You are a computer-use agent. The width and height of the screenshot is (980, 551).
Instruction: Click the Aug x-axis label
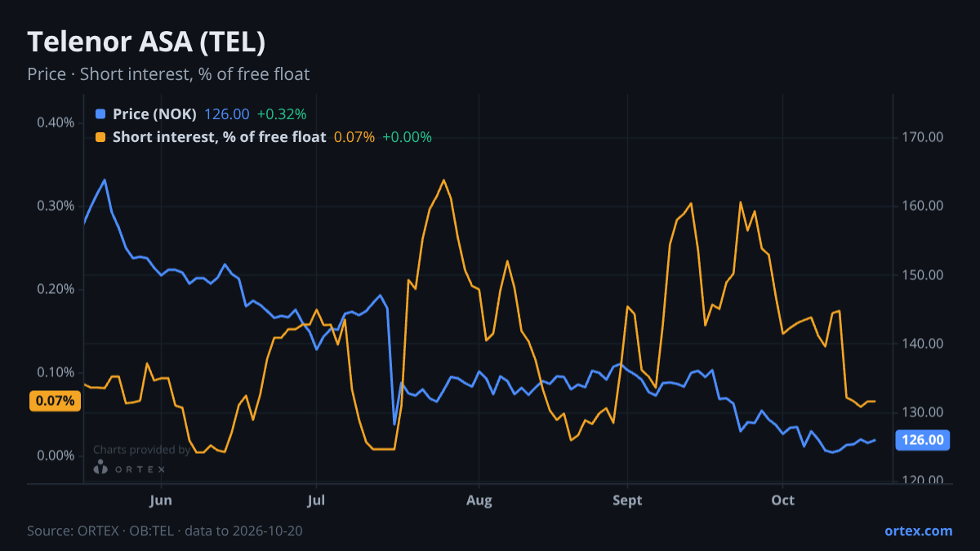pos(479,500)
